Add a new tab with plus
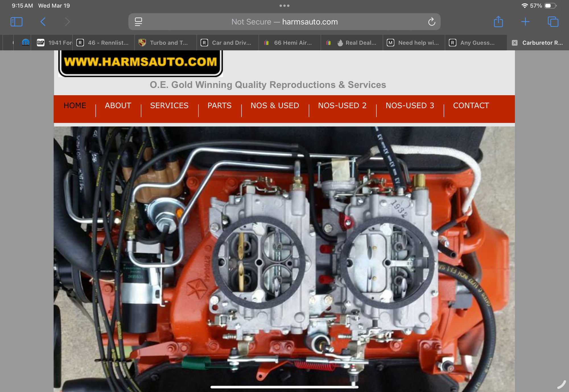 pos(525,22)
